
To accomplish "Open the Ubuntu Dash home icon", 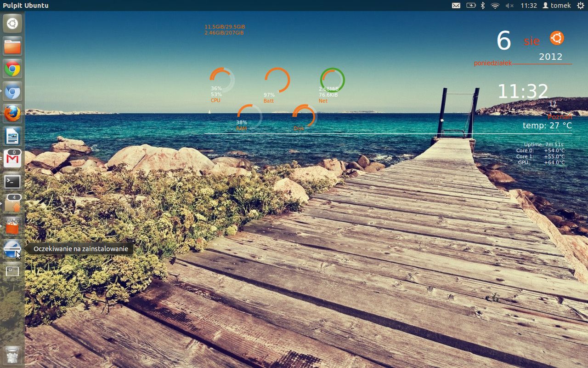I will pyautogui.click(x=12, y=24).
